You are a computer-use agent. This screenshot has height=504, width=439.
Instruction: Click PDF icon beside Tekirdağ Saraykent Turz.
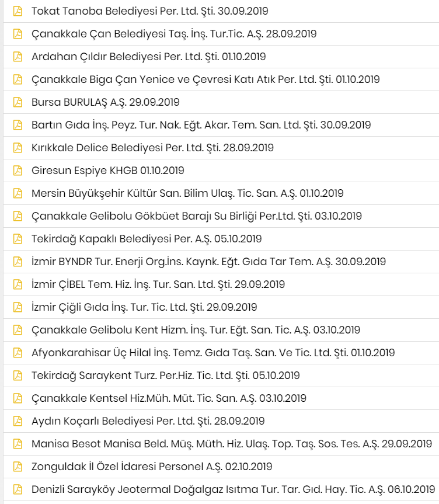pyautogui.click(x=18, y=376)
